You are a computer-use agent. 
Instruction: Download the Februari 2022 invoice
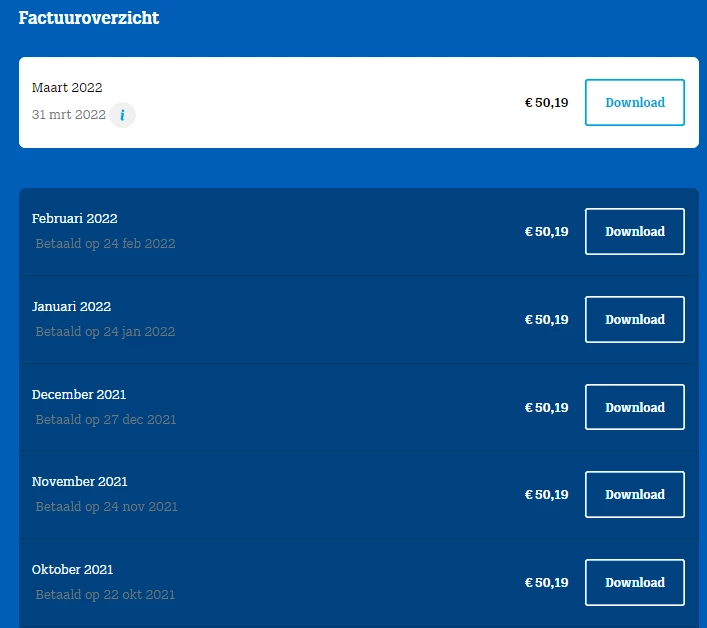click(635, 231)
